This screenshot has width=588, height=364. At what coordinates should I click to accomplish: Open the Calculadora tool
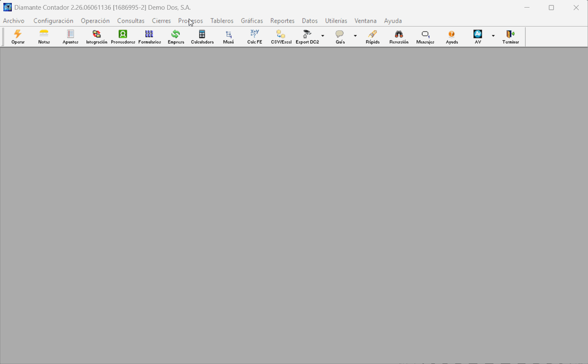pyautogui.click(x=202, y=37)
